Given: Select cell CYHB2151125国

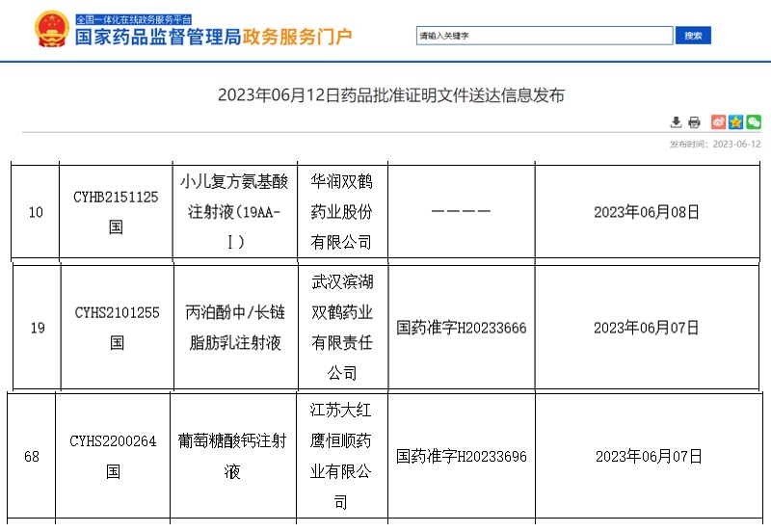Looking at the screenshot, I should (x=116, y=212).
